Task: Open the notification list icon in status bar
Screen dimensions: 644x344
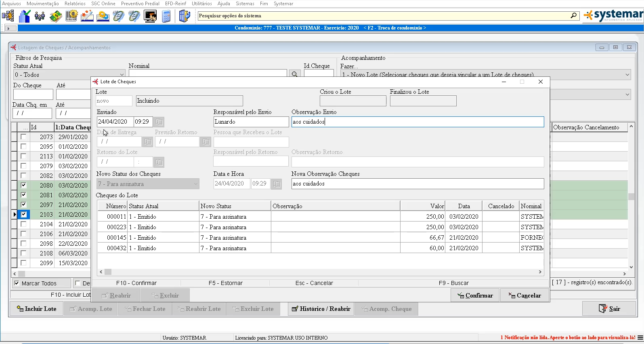Action: tap(640, 338)
